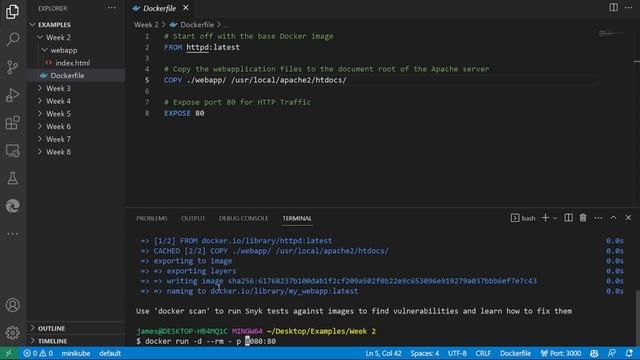Click minikube cluster in status bar

[76, 353]
